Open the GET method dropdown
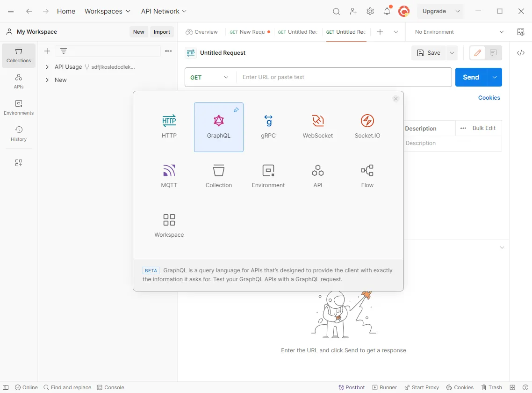Image resolution: width=532 pixels, height=393 pixels. pyautogui.click(x=210, y=77)
